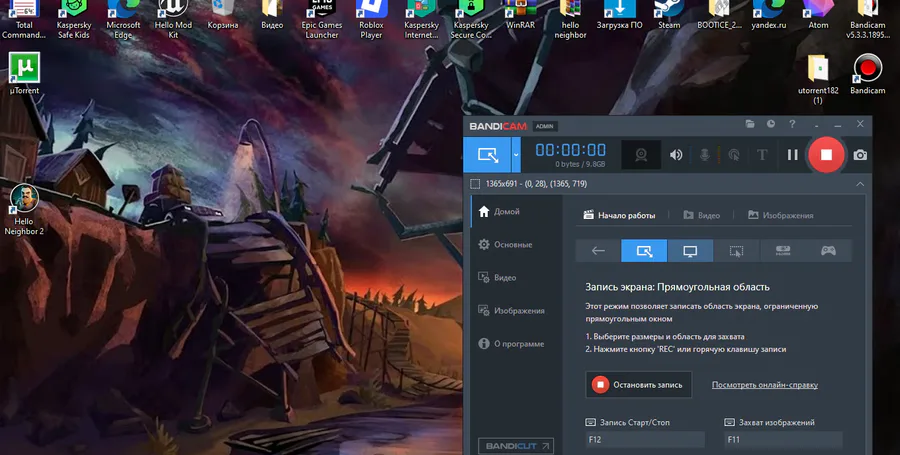Open Bandicam output folder icon
The height and width of the screenshot is (455, 900).
click(x=750, y=124)
